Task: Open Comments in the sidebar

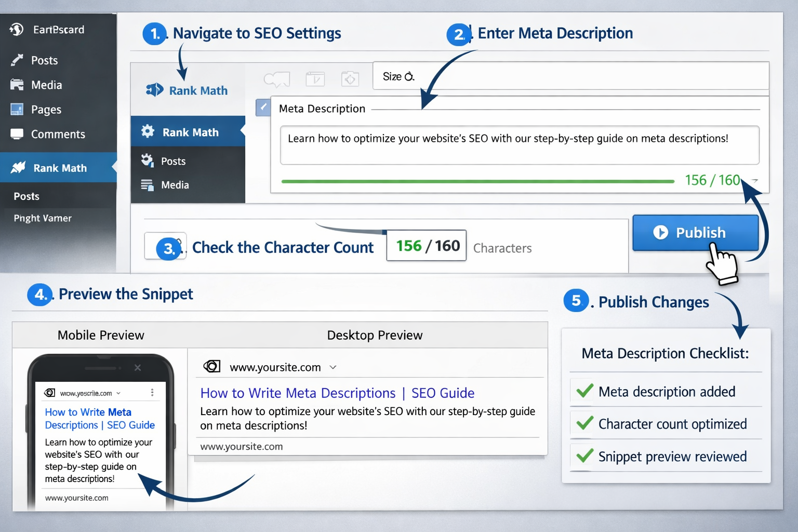Action: point(17,134)
